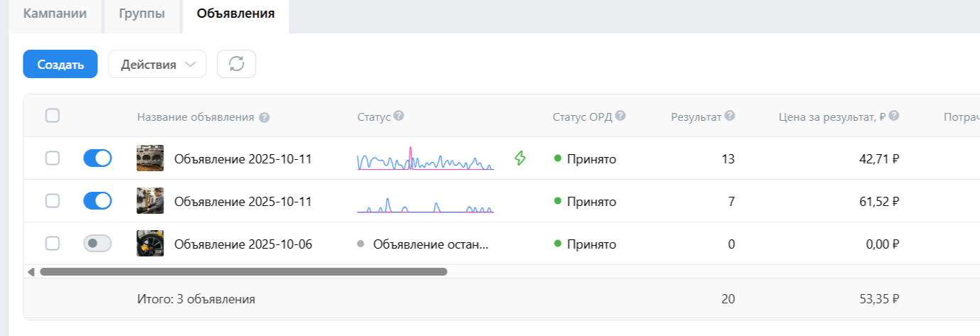
Task: Tick the select-all checkbox in header
Action: (x=52, y=116)
